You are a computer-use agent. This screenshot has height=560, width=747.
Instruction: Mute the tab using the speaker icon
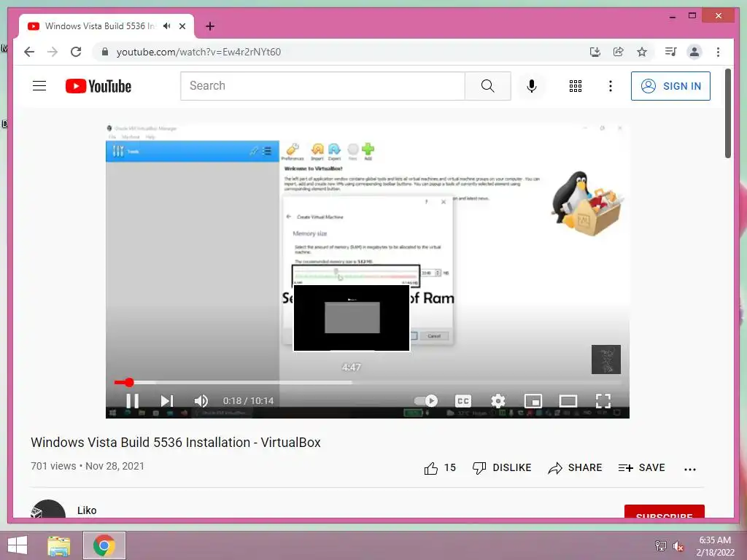click(x=167, y=26)
